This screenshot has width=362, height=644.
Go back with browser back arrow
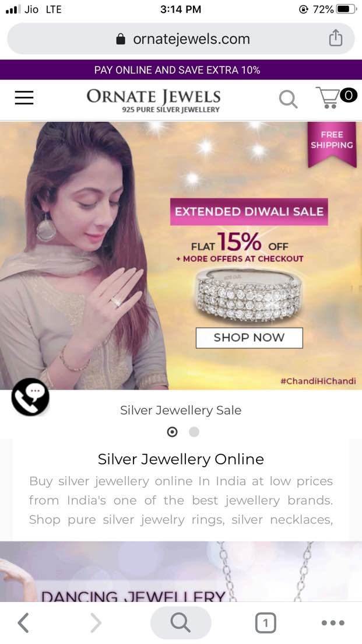[23, 622]
